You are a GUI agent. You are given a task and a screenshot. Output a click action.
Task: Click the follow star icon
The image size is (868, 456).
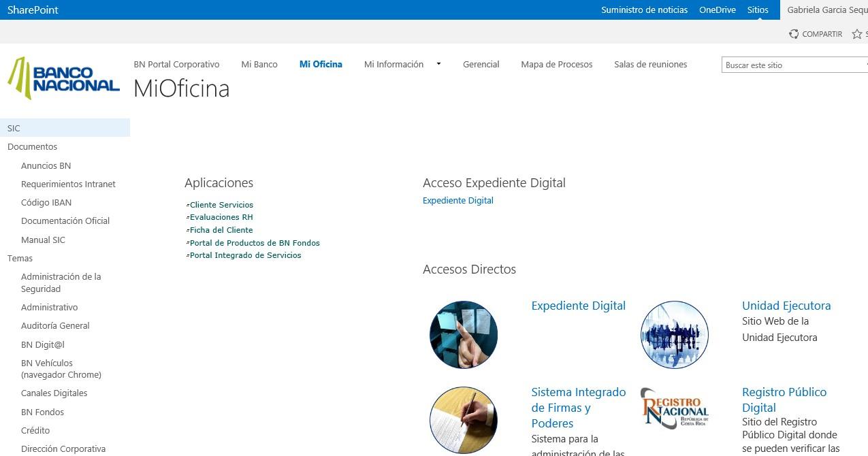(857, 34)
